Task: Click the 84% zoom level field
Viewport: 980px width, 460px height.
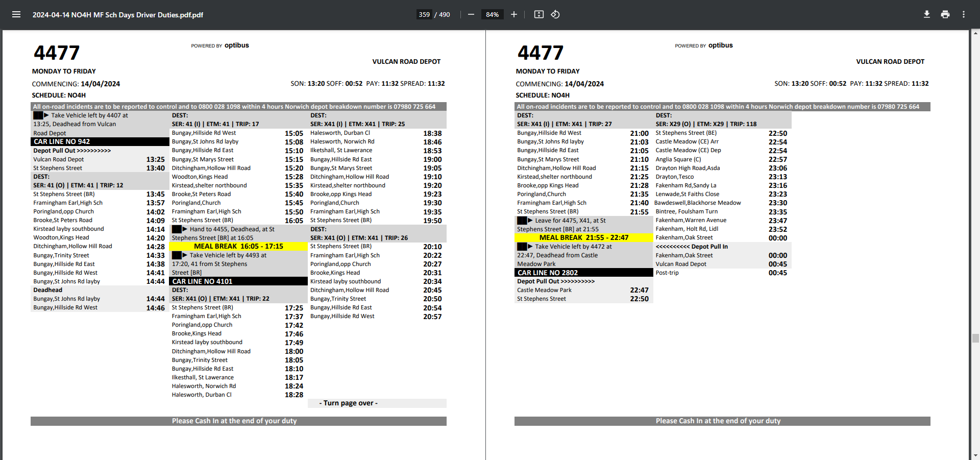Action: tap(492, 14)
